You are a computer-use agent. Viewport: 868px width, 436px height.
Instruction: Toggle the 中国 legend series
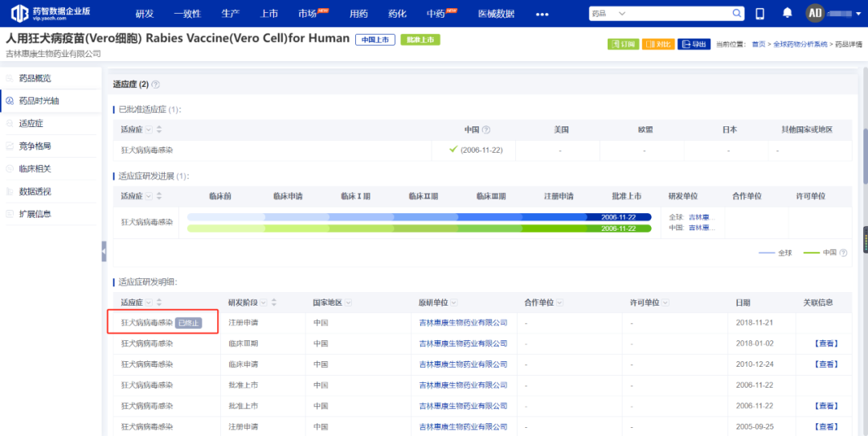(x=820, y=253)
